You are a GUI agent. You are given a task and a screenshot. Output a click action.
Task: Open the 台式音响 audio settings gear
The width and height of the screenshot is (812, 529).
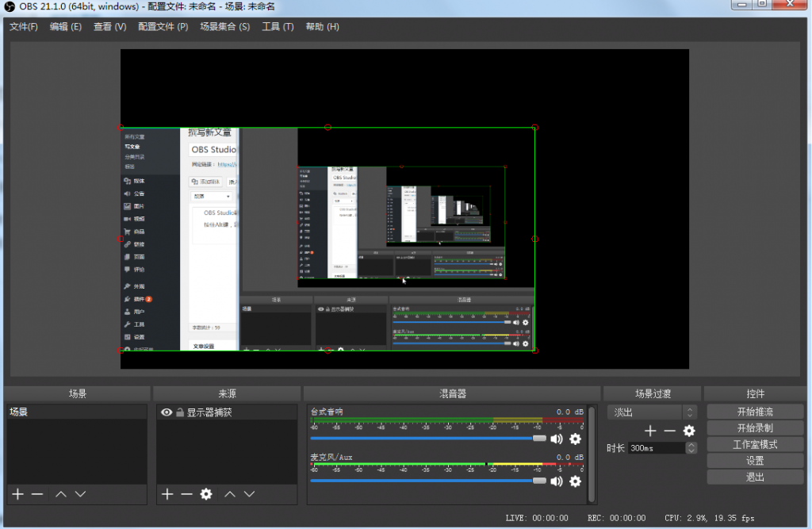pos(576,439)
